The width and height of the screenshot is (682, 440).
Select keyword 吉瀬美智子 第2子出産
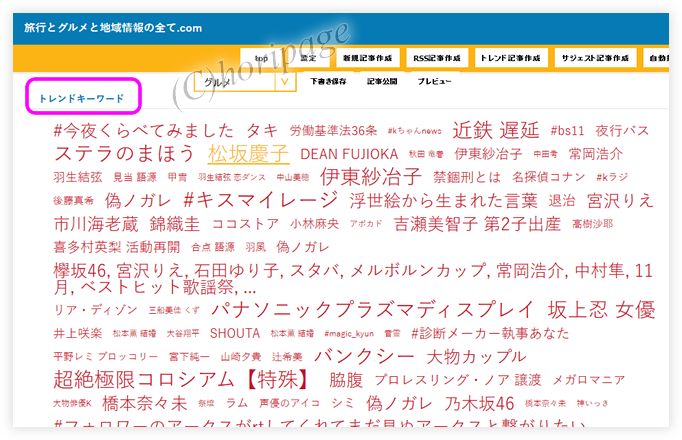(x=477, y=224)
